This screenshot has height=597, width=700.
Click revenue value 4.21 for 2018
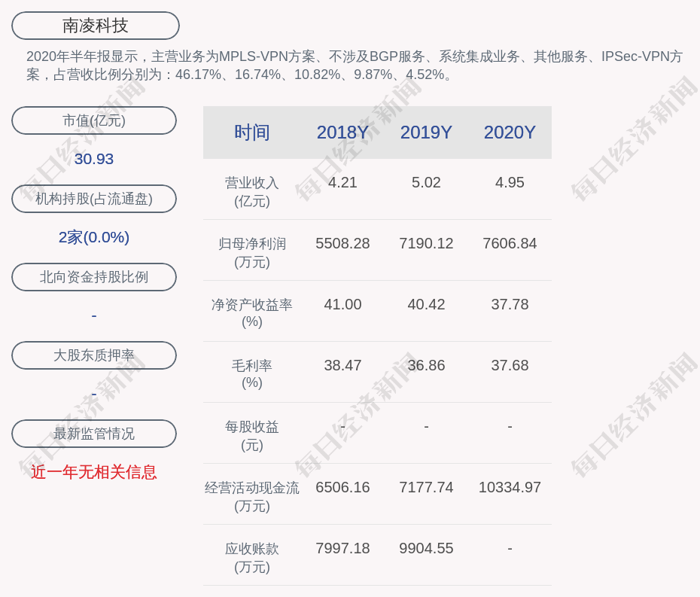tap(342, 183)
